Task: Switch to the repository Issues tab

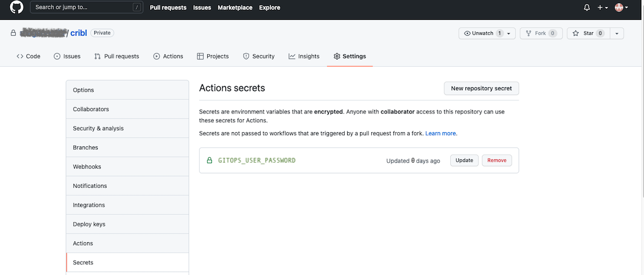Action: tap(67, 56)
